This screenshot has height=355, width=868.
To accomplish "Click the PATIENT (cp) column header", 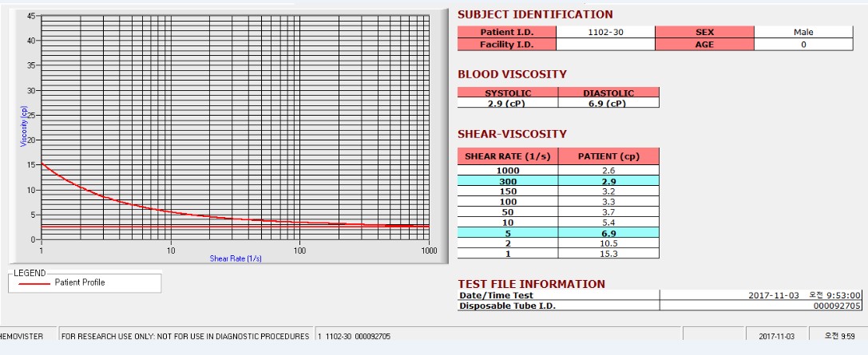I will click(x=608, y=156).
